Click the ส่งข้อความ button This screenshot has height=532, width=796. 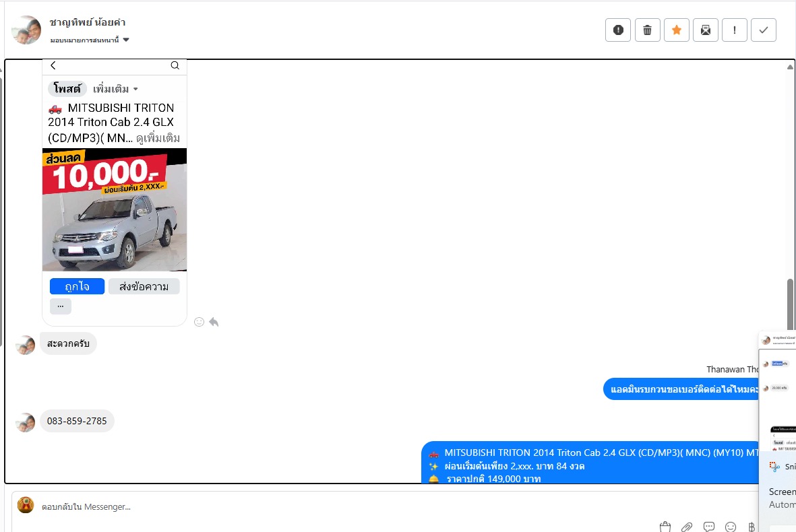pos(144,286)
